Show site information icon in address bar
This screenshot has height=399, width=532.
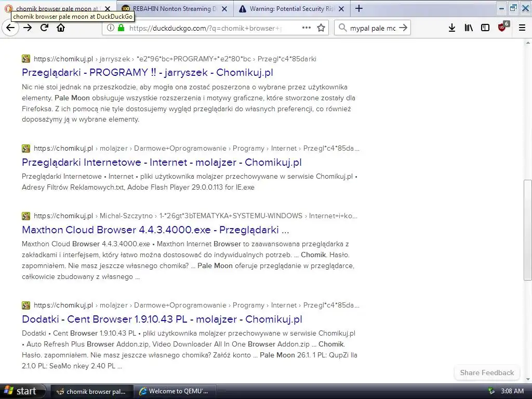[111, 28]
